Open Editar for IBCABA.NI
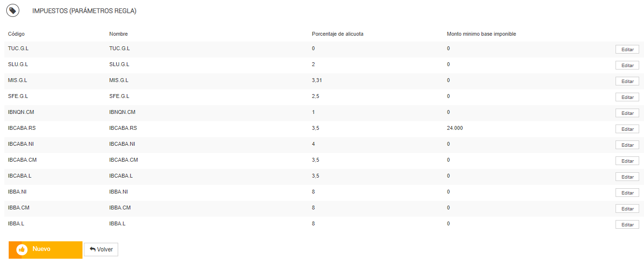The width and height of the screenshot is (644, 264). click(x=627, y=145)
